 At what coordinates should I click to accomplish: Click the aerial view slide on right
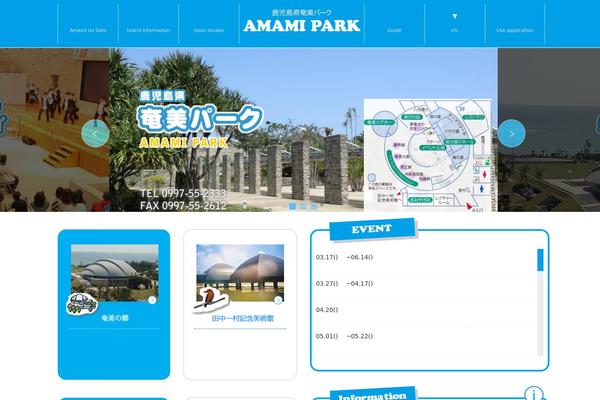(x=549, y=130)
